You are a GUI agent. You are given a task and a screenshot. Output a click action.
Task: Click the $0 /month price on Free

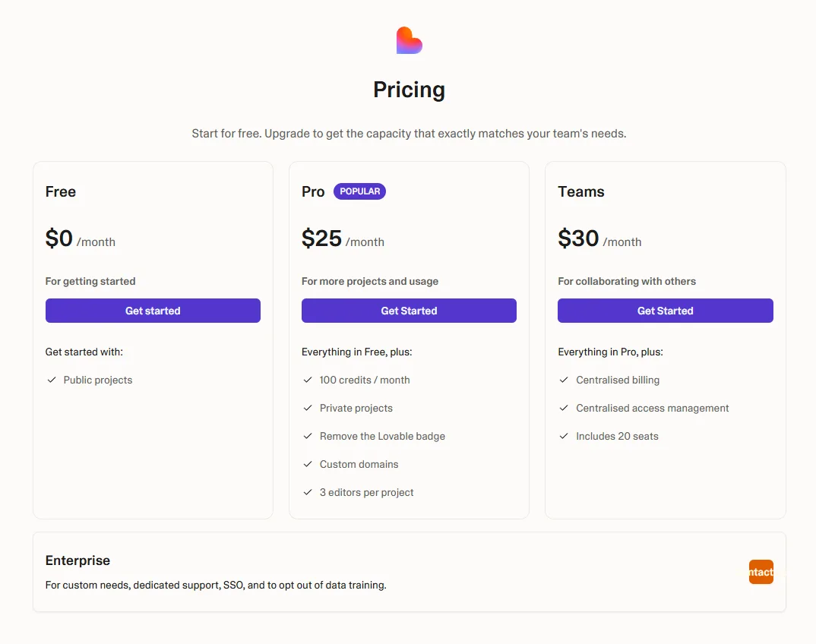(80, 239)
